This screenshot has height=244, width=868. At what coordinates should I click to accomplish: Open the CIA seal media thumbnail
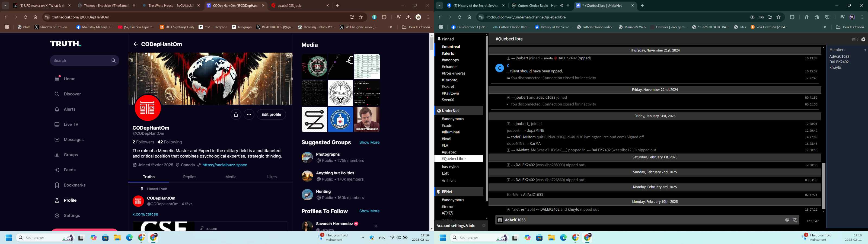pos(340,120)
